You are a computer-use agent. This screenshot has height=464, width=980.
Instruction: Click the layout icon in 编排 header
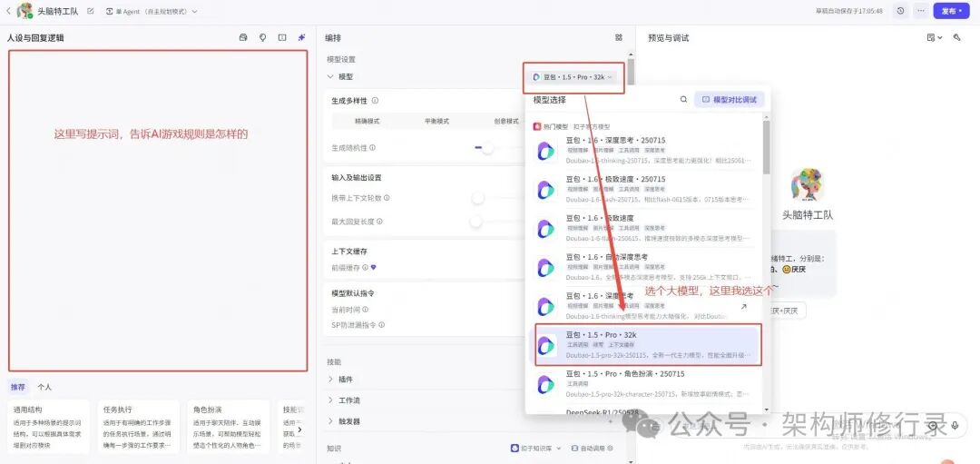tap(619, 37)
